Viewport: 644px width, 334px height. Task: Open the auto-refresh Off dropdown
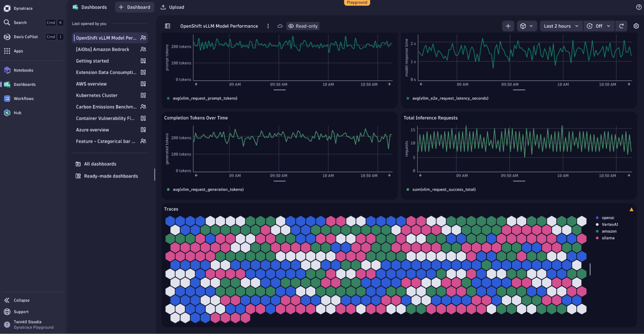tap(599, 26)
